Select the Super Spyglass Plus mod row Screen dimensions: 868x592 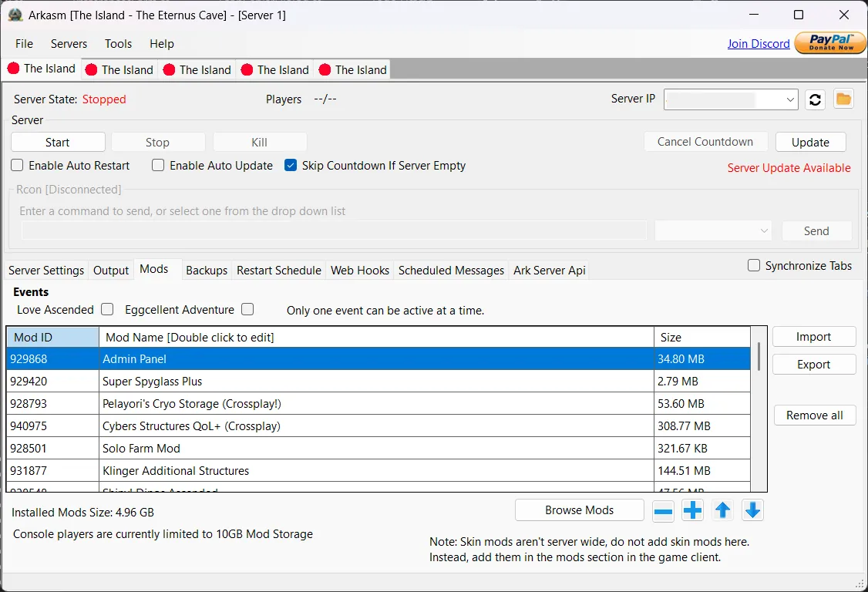(378, 382)
